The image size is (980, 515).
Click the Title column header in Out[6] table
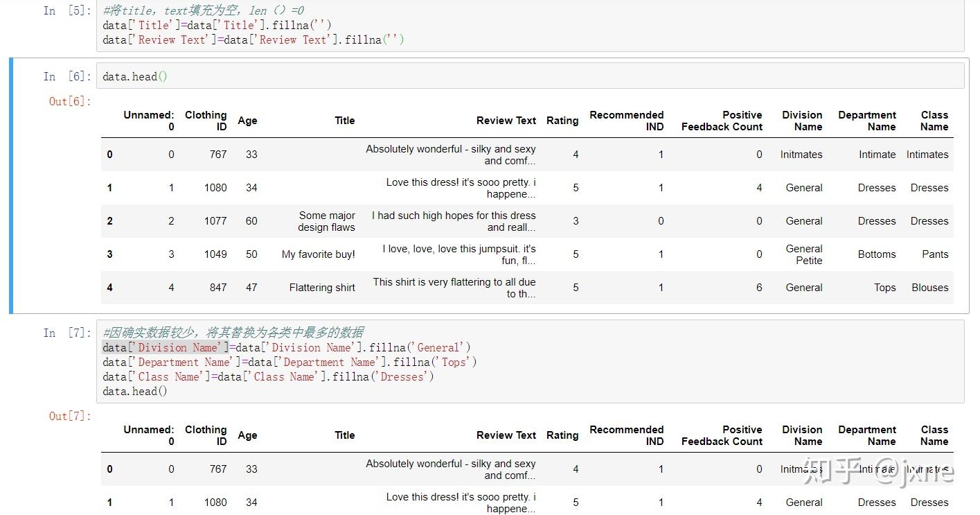click(x=344, y=121)
